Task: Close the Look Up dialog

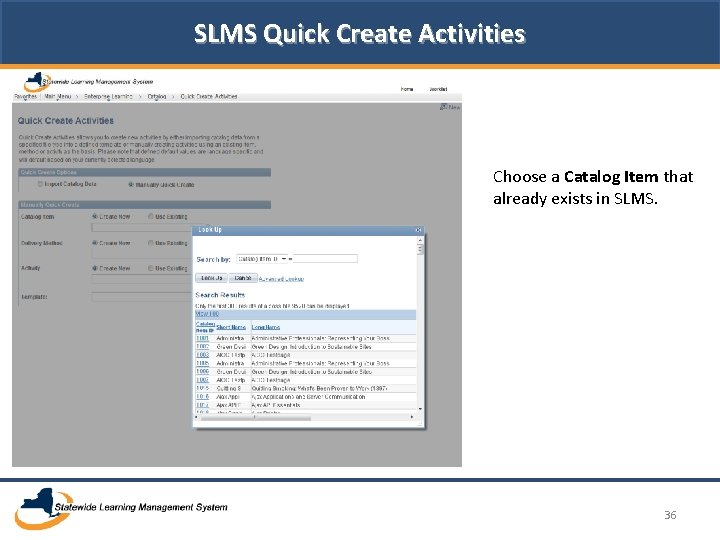Action: (418, 230)
